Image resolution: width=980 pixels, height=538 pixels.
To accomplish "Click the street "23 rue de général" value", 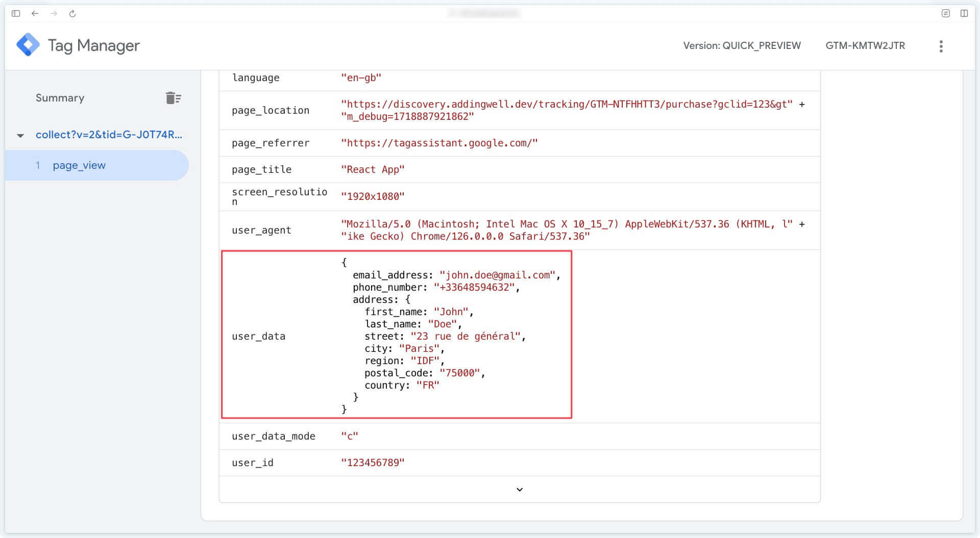I will [465, 336].
